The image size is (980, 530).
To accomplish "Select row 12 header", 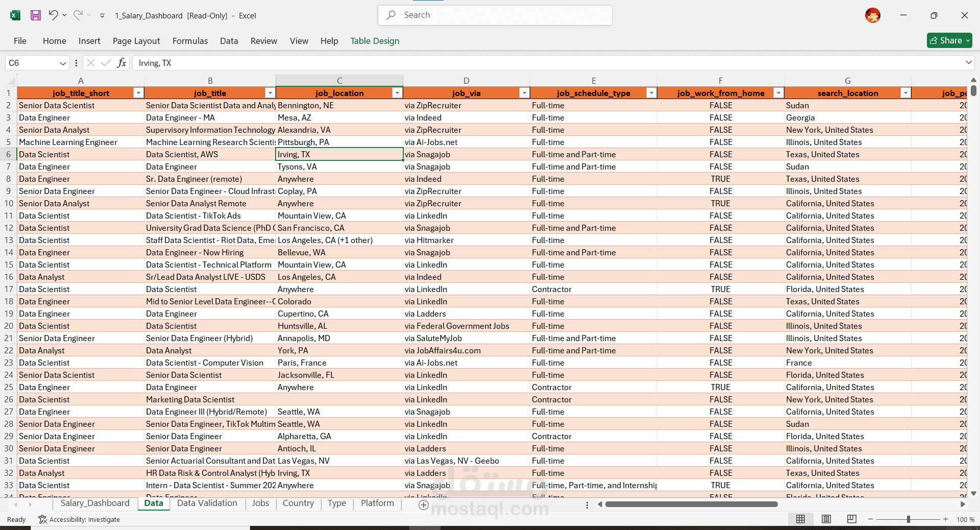I will coord(9,228).
